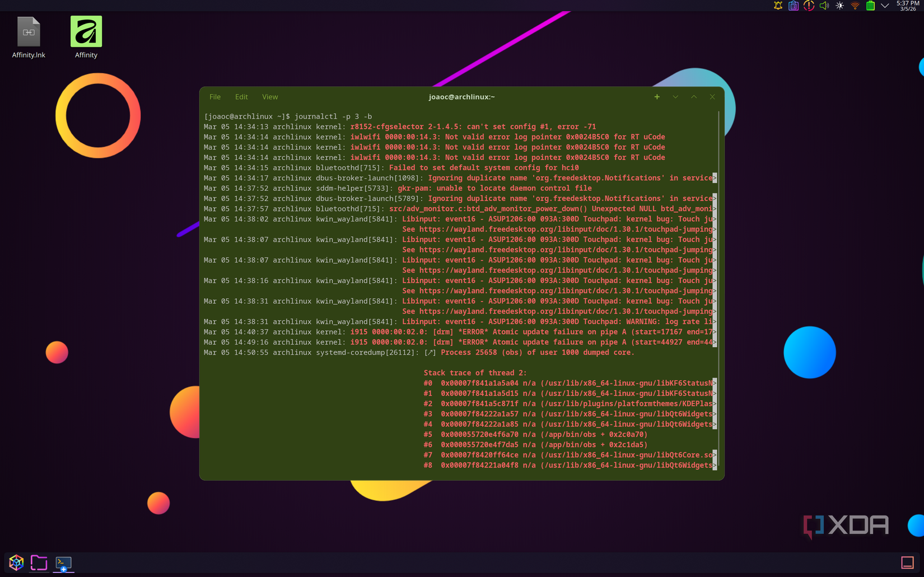
Task: Open a new terminal tab with the plus button
Action: 657,97
